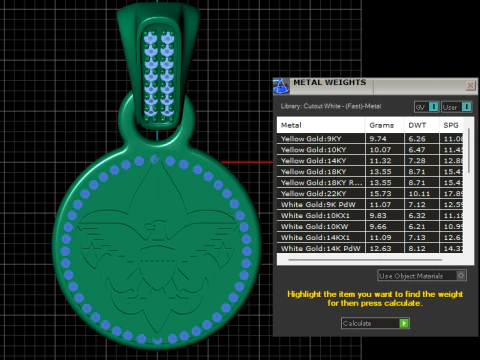This screenshot has width=480, height=360.
Task: Click the 7.28 DWT value
Action: tap(417, 161)
